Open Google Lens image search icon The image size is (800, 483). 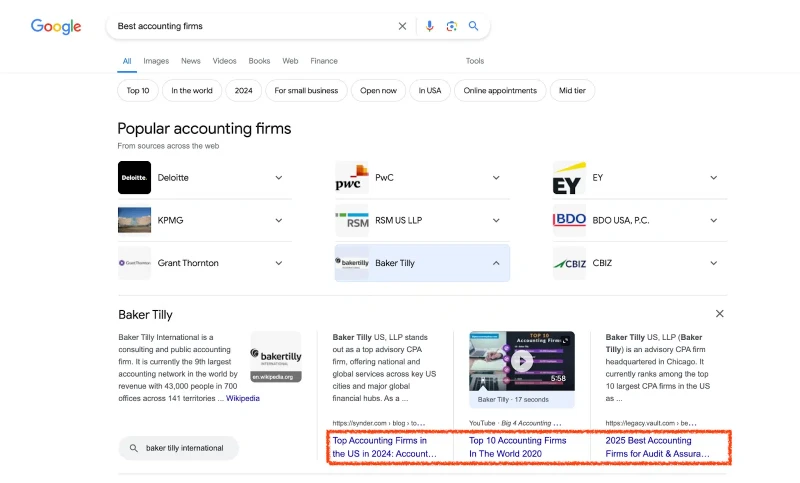[452, 26]
